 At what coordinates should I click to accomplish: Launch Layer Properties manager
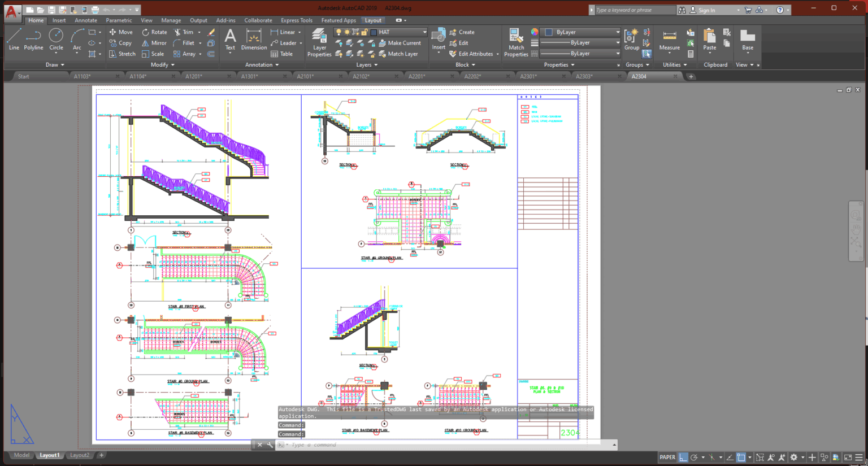pyautogui.click(x=319, y=41)
